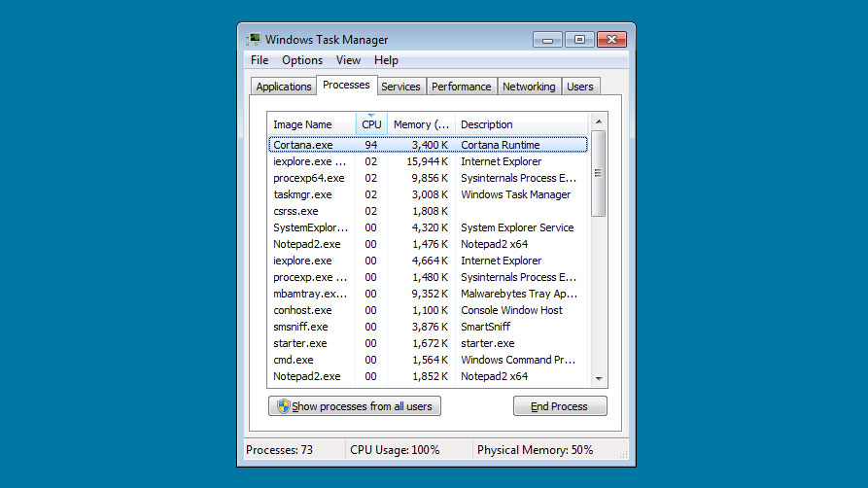Viewport: 868px width, 488px height.
Task: Sort by the Description column header
Action: click(x=522, y=124)
